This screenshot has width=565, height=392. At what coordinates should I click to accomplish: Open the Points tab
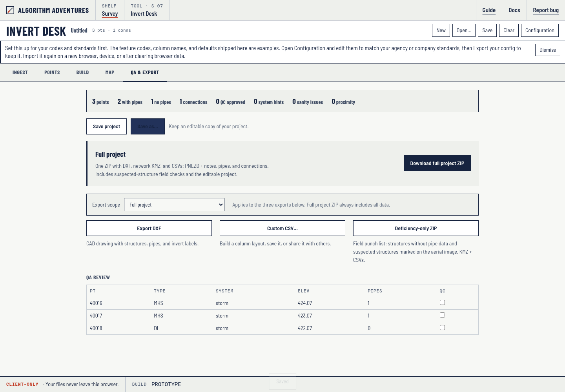pyautogui.click(x=52, y=73)
